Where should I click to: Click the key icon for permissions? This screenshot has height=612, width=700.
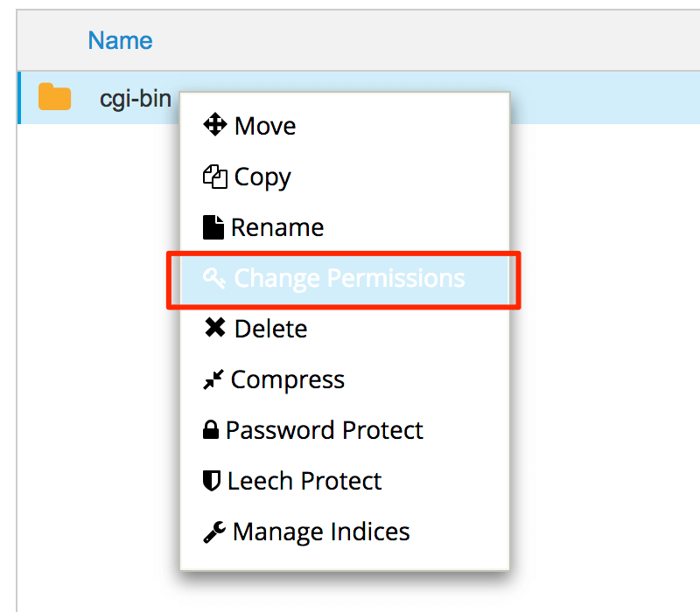(x=214, y=279)
